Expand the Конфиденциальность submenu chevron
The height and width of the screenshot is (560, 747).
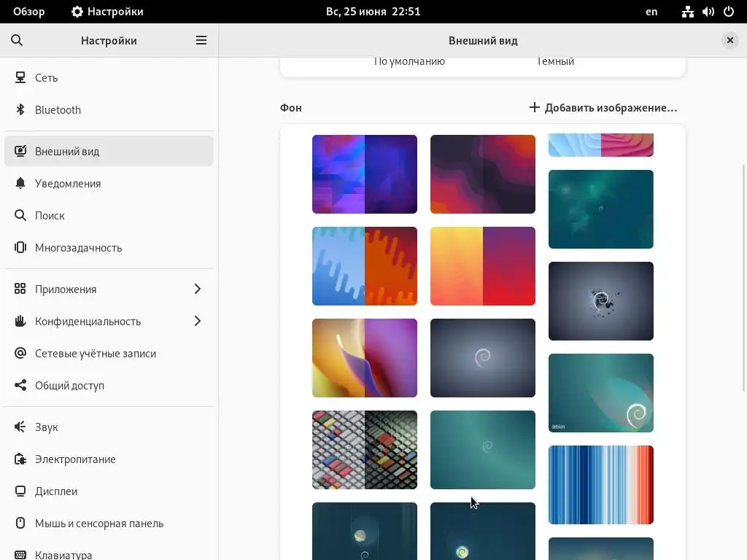click(x=197, y=321)
